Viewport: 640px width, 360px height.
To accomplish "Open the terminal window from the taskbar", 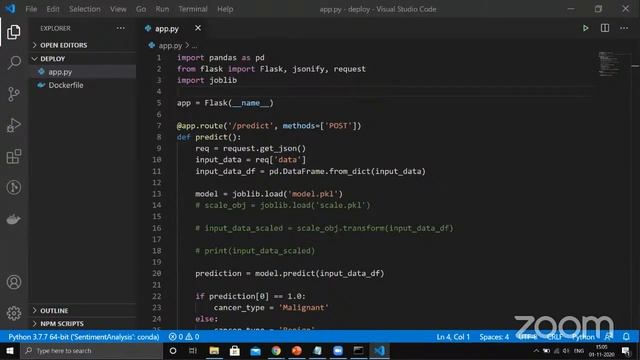I will [358, 351].
